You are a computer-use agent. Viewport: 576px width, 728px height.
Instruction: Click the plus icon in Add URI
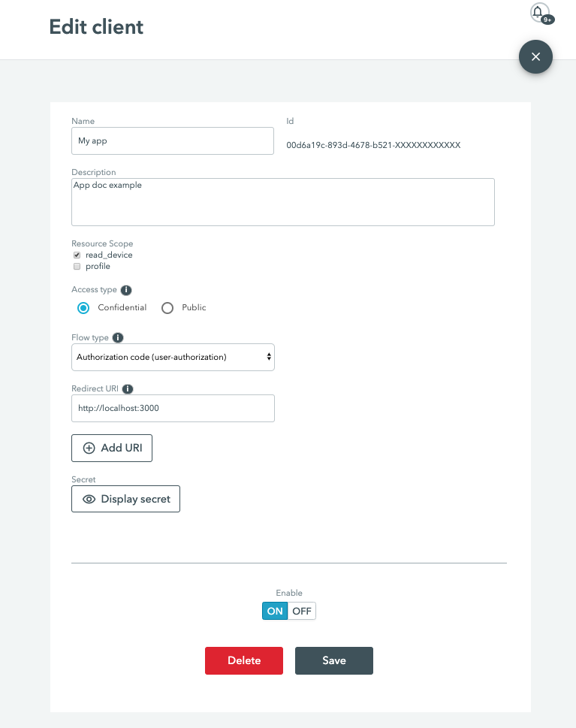pos(89,448)
